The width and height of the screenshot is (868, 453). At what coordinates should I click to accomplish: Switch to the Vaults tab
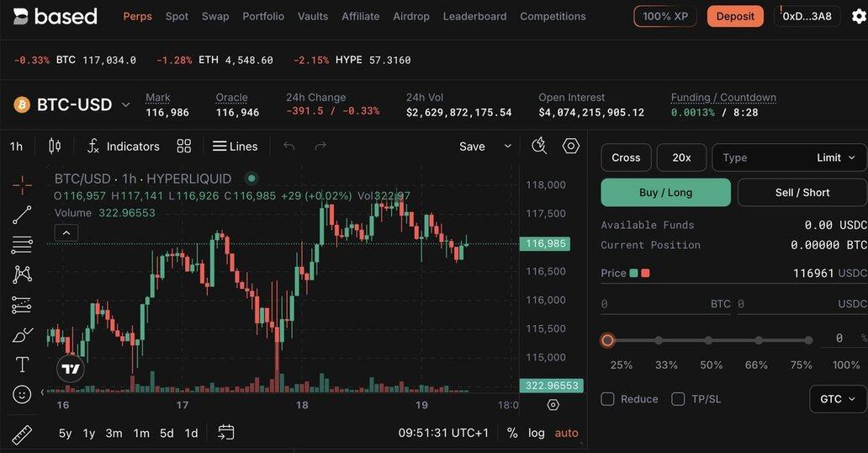[x=313, y=17]
